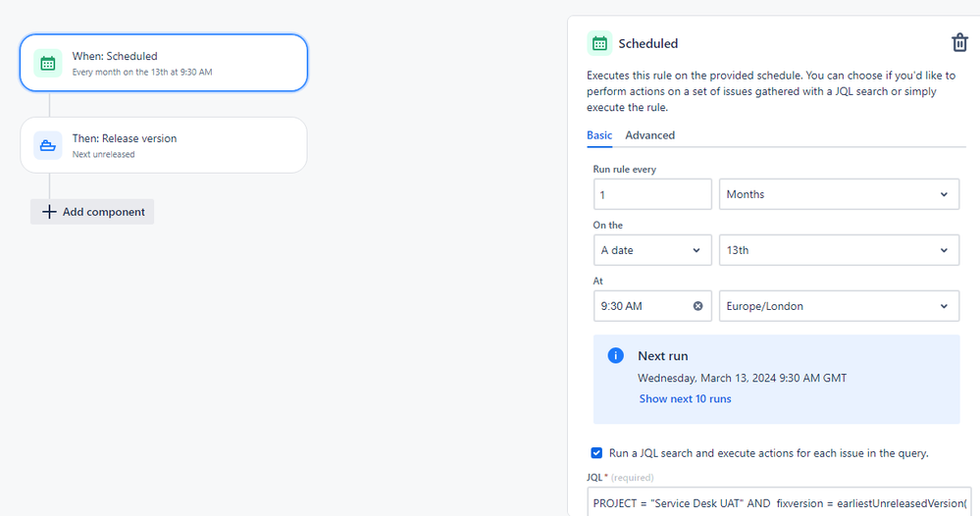Expand the 13th day dropdown
The image size is (980, 516).
[839, 250]
